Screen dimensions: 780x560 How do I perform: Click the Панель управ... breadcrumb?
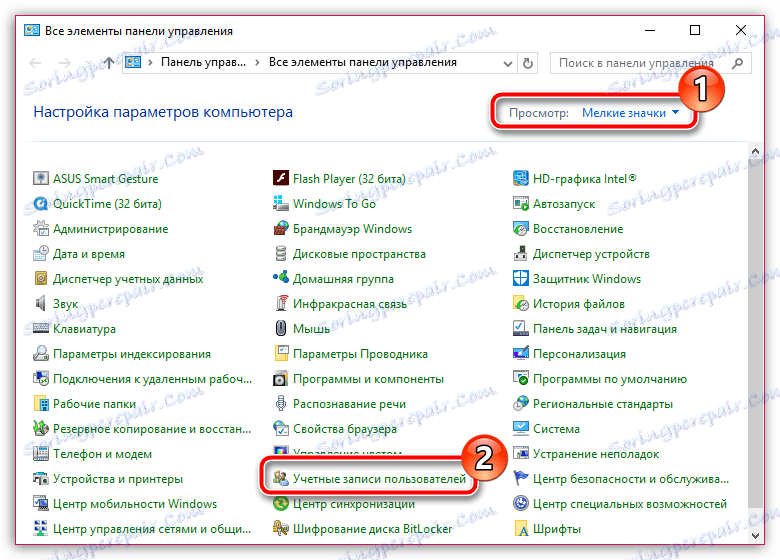(203, 63)
